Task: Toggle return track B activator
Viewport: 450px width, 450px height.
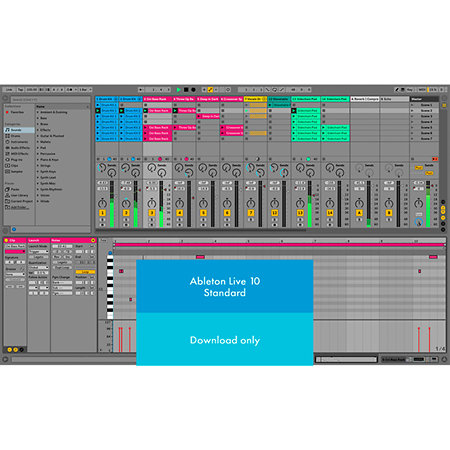Action: coord(389,213)
